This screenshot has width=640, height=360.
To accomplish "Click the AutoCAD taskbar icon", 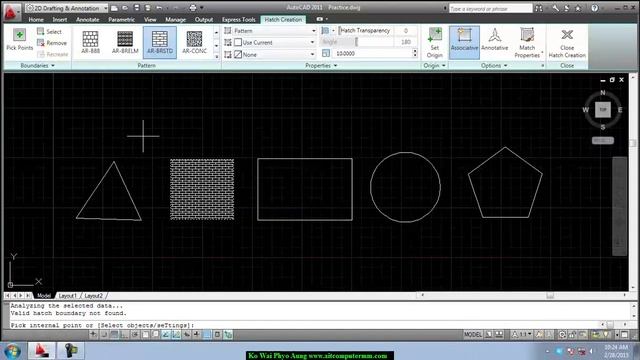I will 41,351.
